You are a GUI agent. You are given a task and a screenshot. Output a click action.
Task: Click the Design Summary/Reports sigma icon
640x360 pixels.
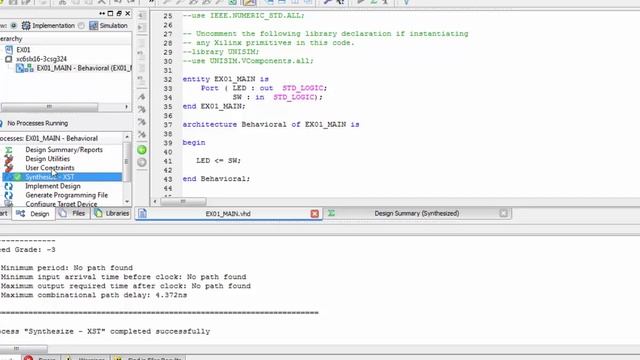(9, 150)
